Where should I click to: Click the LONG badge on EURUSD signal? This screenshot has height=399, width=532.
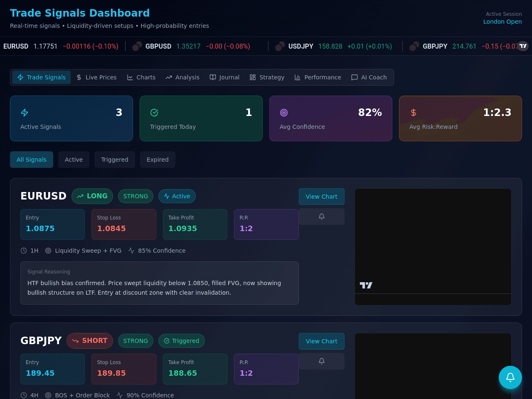click(92, 196)
